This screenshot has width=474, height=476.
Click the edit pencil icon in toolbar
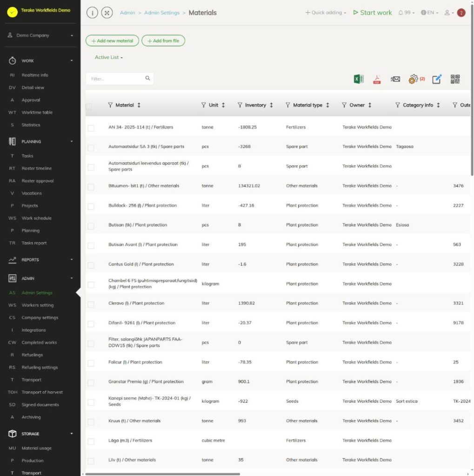point(437,79)
